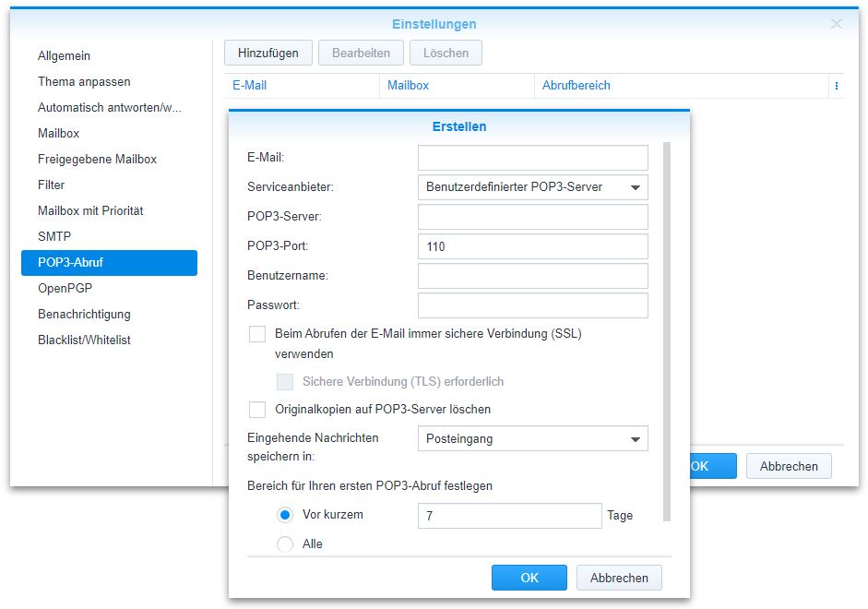The width and height of the screenshot is (868, 609).
Task: Select the Vor kurzem radio button
Action: [x=285, y=515]
